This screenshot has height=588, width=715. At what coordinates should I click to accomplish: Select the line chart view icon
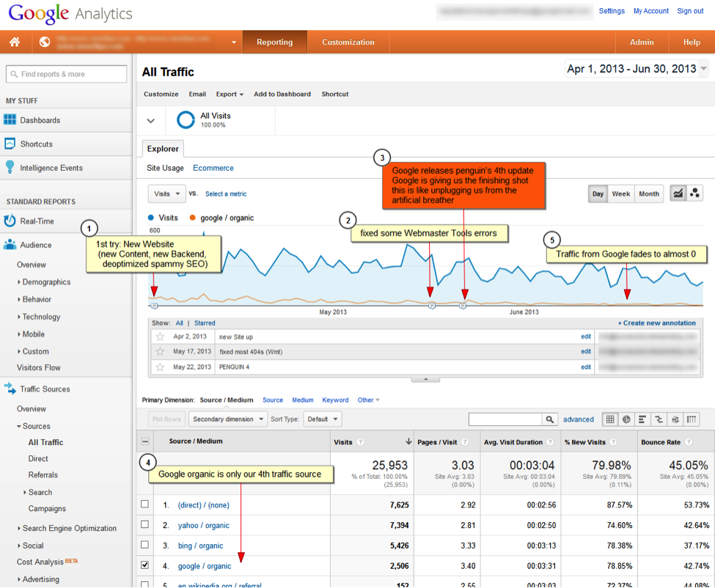[x=678, y=194]
